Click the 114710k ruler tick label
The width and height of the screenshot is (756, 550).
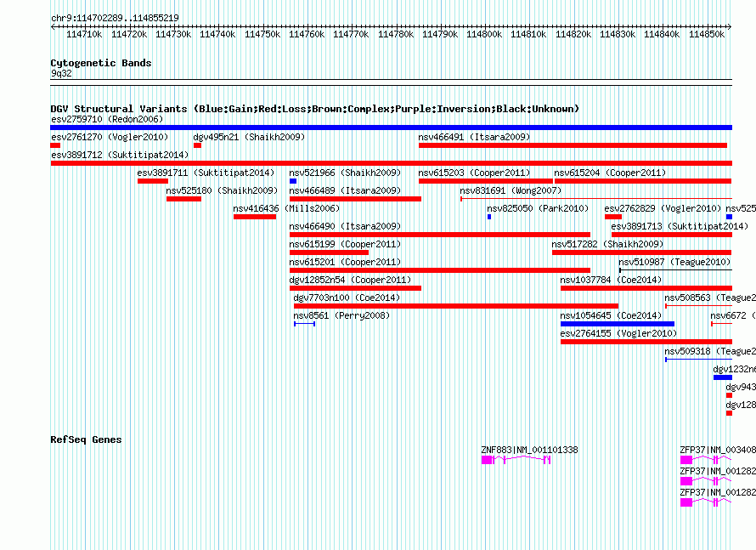point(84,34)
